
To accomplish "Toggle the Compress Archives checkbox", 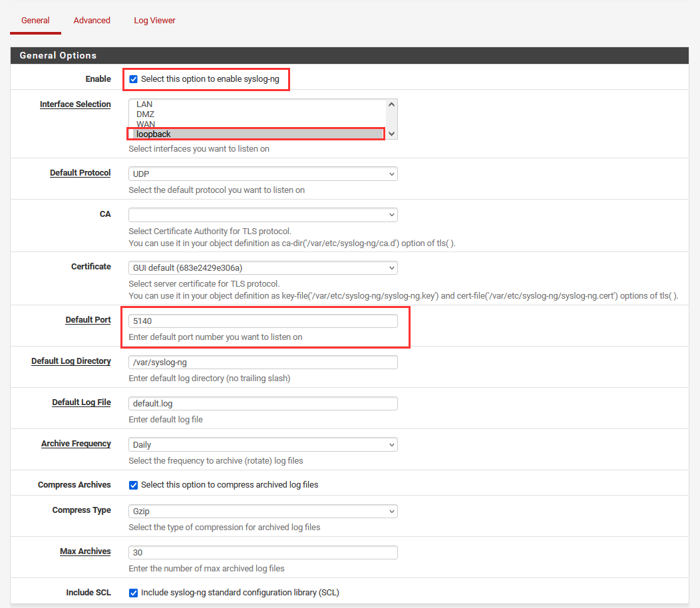I will (133, 485).
